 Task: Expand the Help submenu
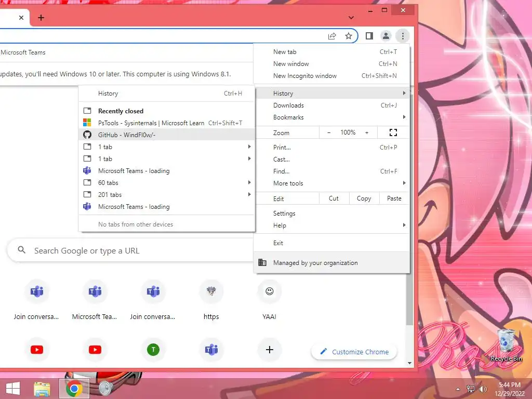[x=331, y=225]
